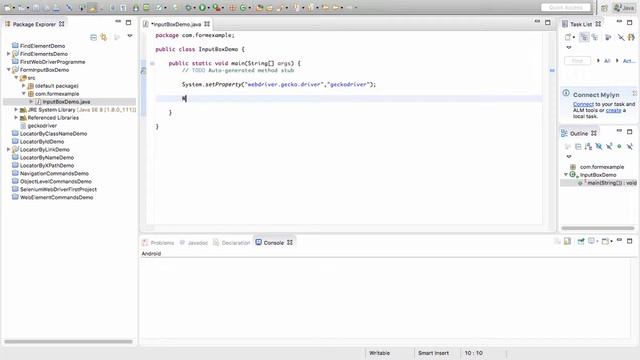The height and width of the screenshot is (360, 640).
Task: Toggle Hide Static Members in Outline
Action: pos(609,146)
